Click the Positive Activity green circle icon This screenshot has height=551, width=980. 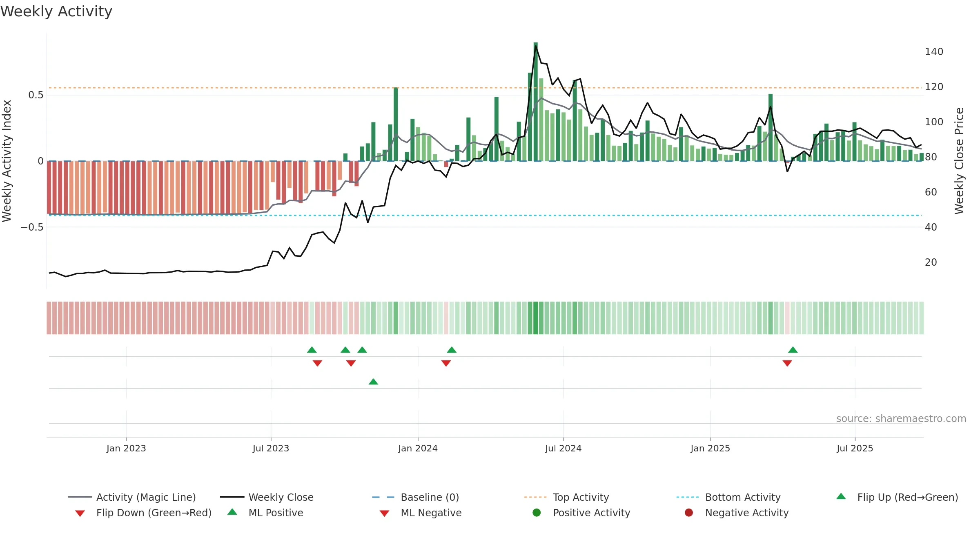pyautogui.click(x=537, y=513)
